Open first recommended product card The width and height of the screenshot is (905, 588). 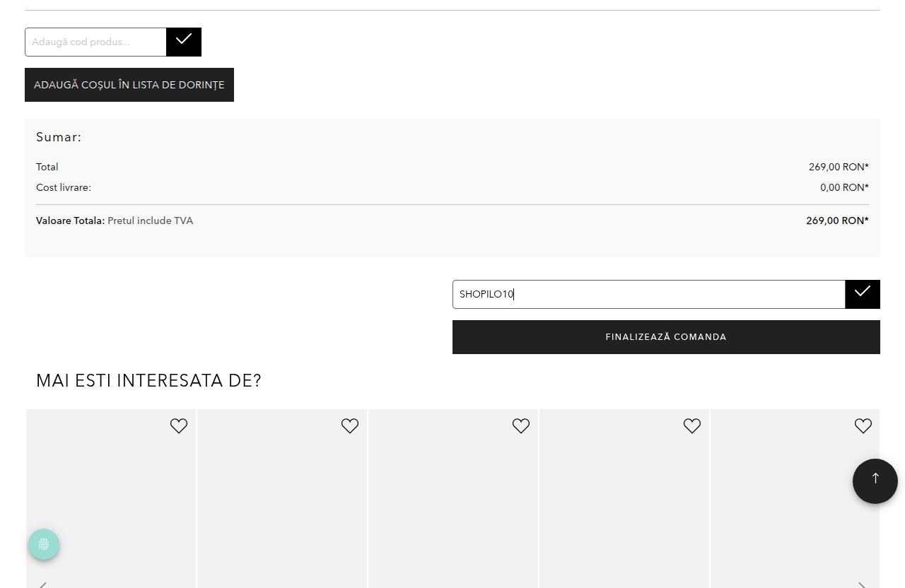(111, 498)
